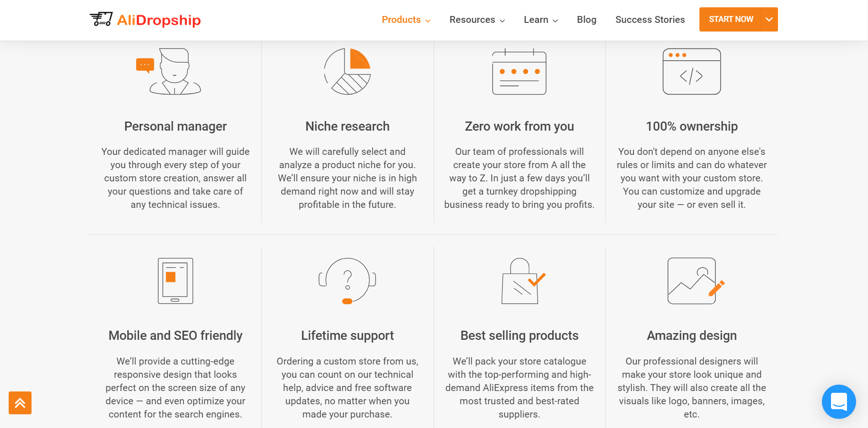Click the Amazing design picture icon
The height and width of the screenshot is (428, 868).
(x=696, y=281)
